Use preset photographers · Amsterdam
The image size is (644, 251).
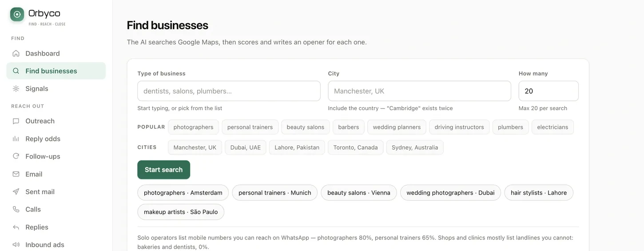click(183, 193)
